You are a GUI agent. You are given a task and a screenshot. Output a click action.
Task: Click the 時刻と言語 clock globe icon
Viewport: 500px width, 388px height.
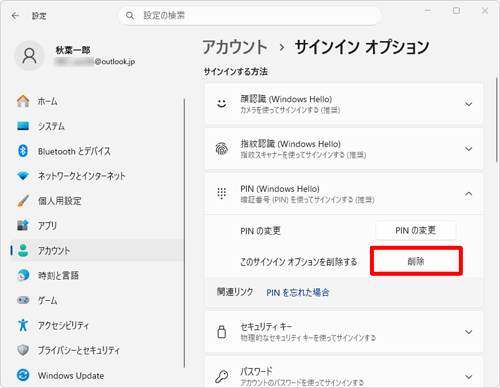coord(23,275)
